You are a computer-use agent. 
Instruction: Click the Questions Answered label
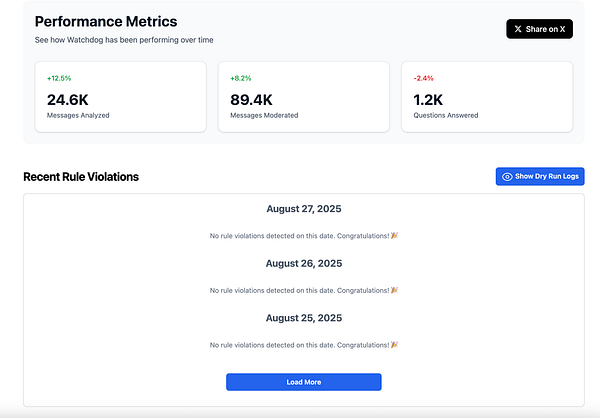pos(446,115)
